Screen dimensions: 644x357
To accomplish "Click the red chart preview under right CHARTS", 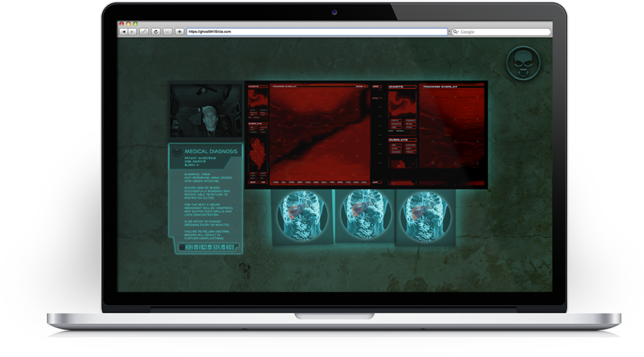I will [402, 104].
